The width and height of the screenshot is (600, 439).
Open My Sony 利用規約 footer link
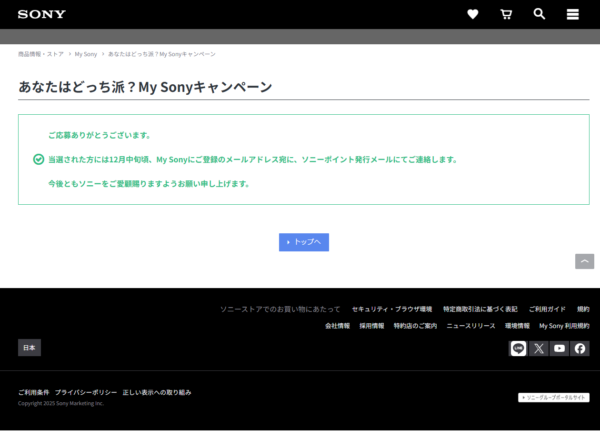(x=564, y=326)
